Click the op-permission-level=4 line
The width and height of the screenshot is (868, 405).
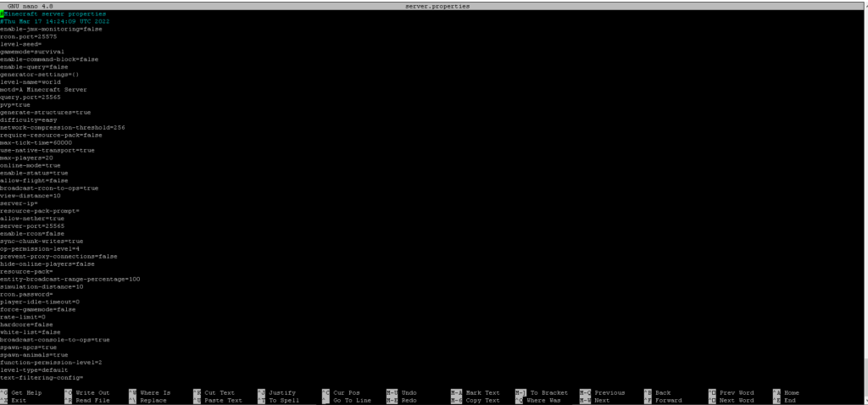[x=40, y=249]
